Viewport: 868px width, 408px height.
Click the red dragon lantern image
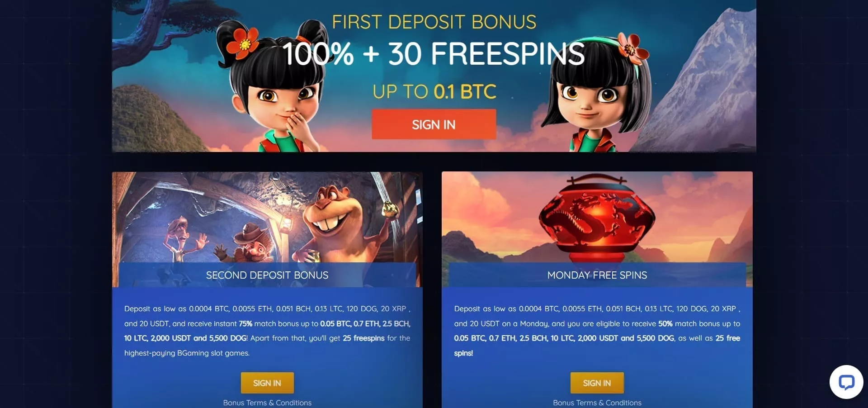[x=597, y=218]
